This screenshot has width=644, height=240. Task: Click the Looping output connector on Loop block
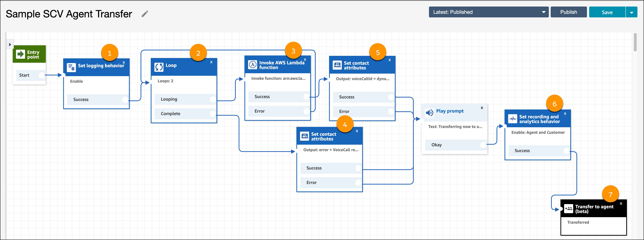(x=213, y=99)
